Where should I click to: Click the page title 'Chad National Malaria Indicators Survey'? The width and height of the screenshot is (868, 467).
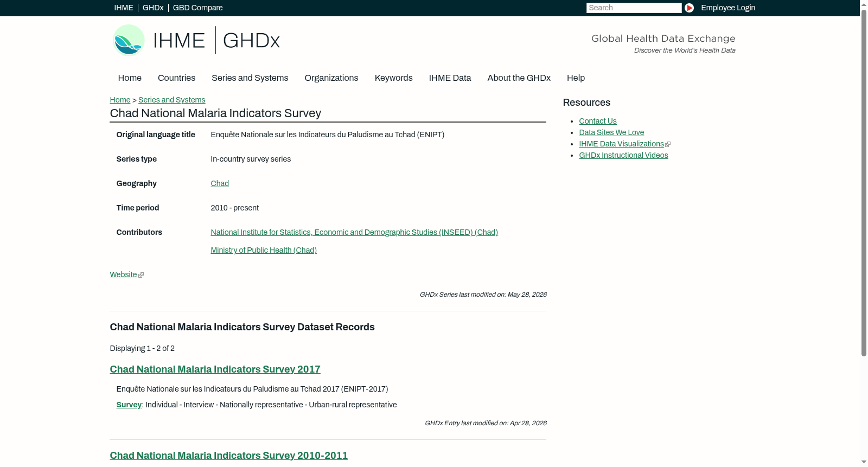coord(215,113)
